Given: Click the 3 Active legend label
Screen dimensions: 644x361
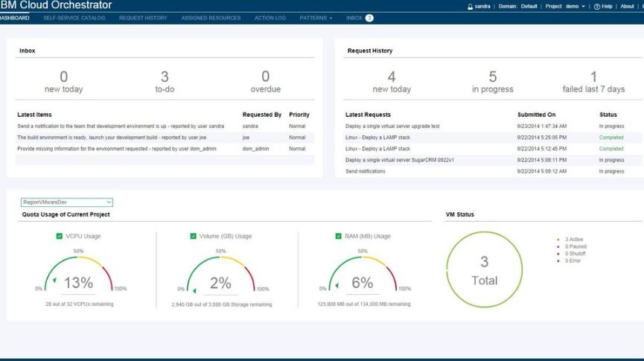Looking at the screenshot, I should point(574,240).
